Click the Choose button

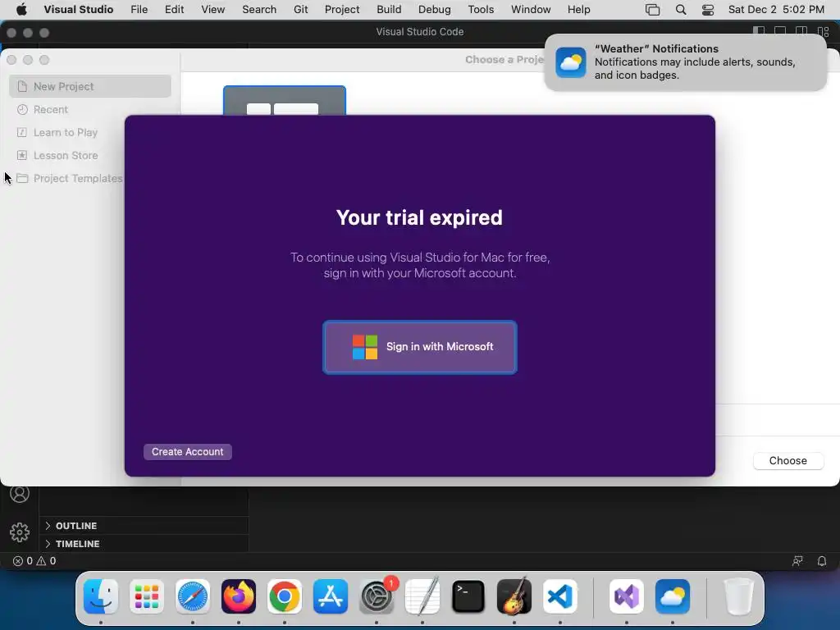(788, 461)
